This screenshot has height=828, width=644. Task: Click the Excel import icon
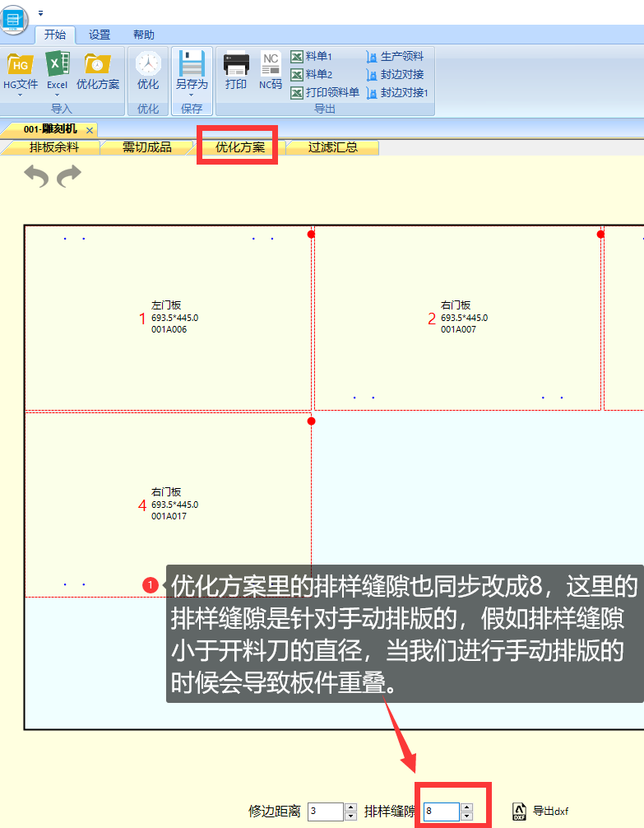click(x=58, y=64)
